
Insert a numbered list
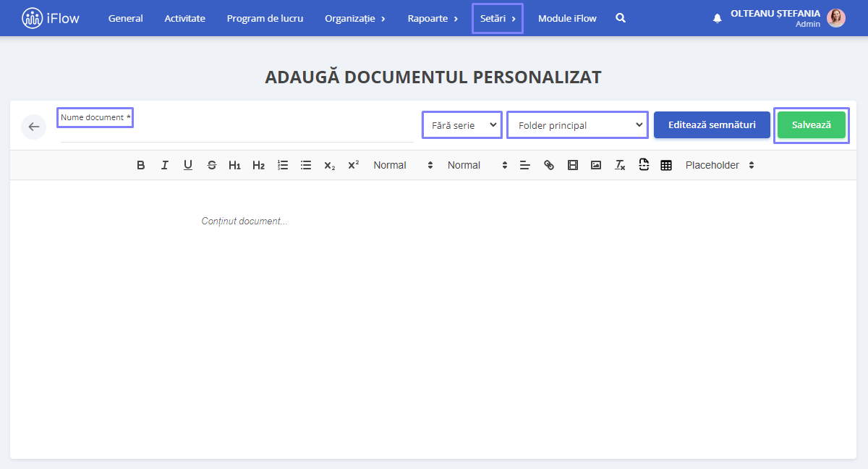tap(283, 165)
